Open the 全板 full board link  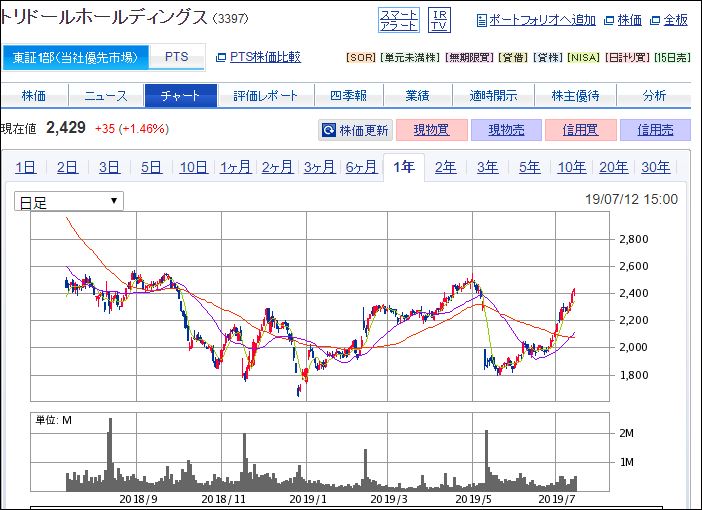click(675, 20)
